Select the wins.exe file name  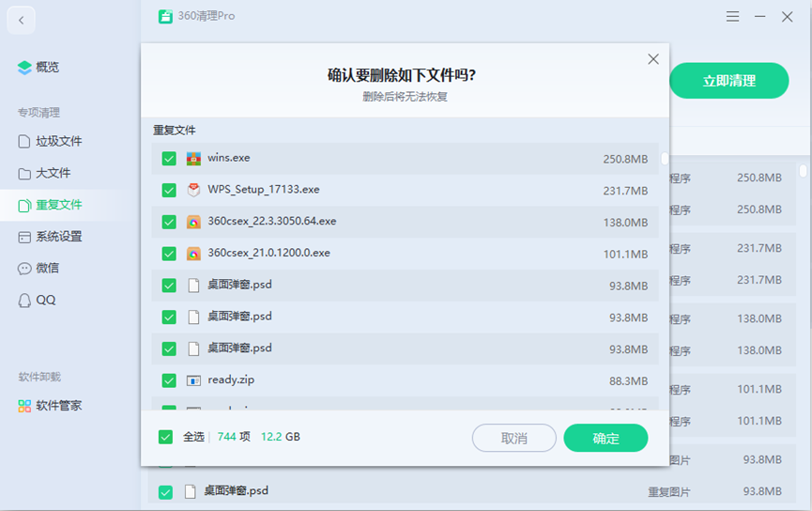(229, 158)
